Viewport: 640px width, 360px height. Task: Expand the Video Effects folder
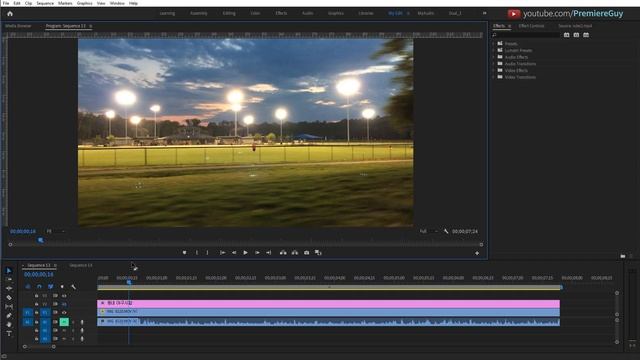point(493,70)
